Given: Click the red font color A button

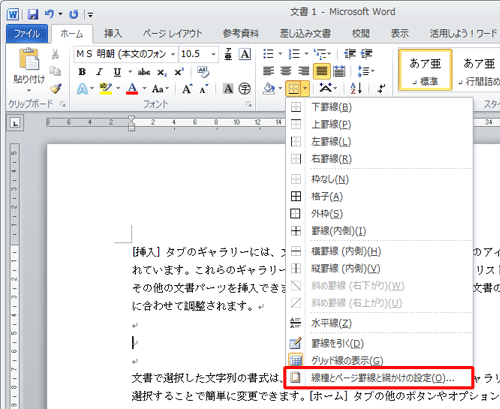Looking at the screenshot, I should click(133, 89).
